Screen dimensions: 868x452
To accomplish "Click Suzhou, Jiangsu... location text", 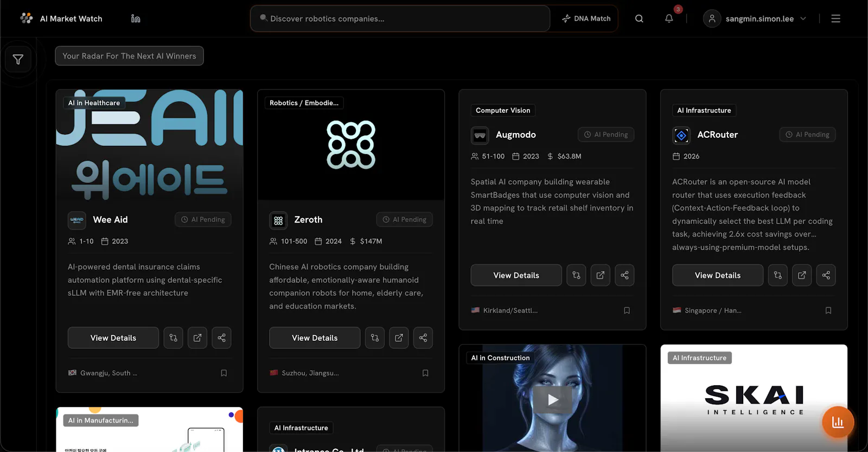I will [x=310, y=373].
